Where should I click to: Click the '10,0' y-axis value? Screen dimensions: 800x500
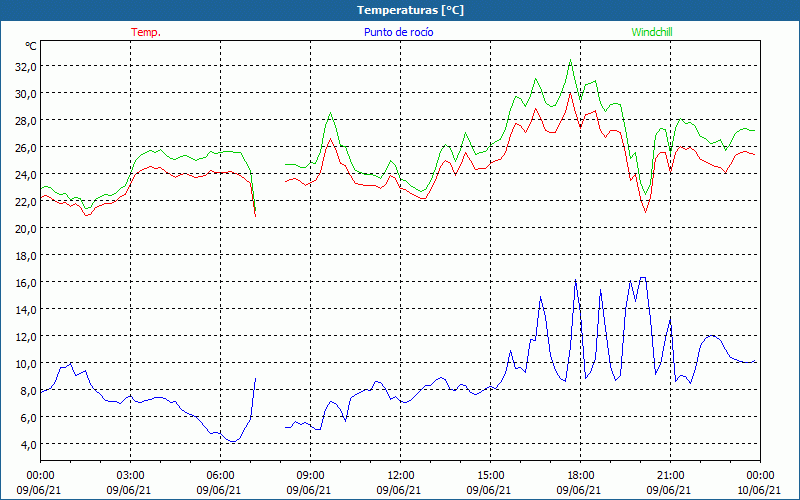pyautogui.click(x=26, y=364)
